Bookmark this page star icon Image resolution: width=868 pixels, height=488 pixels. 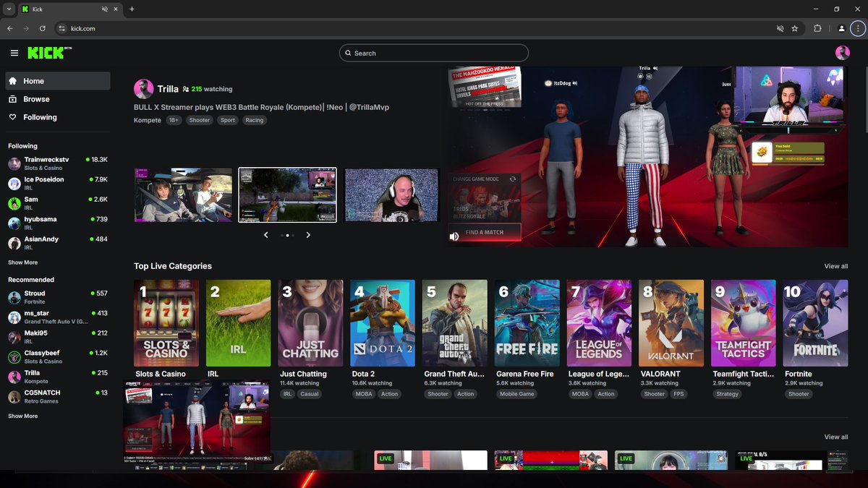pyautogui.click(x=795, y=28)
